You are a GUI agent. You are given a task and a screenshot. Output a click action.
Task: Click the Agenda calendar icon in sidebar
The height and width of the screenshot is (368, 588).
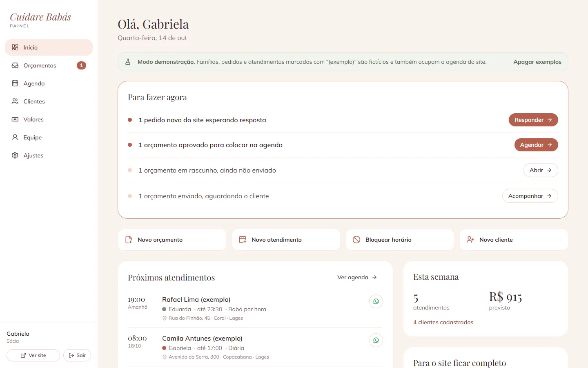point(15,83)
